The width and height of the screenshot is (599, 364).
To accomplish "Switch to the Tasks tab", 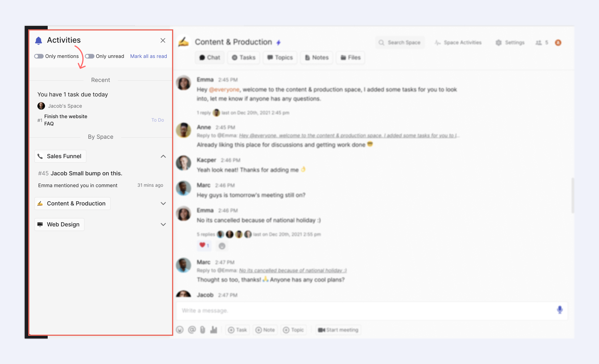I will pos(244,58).
